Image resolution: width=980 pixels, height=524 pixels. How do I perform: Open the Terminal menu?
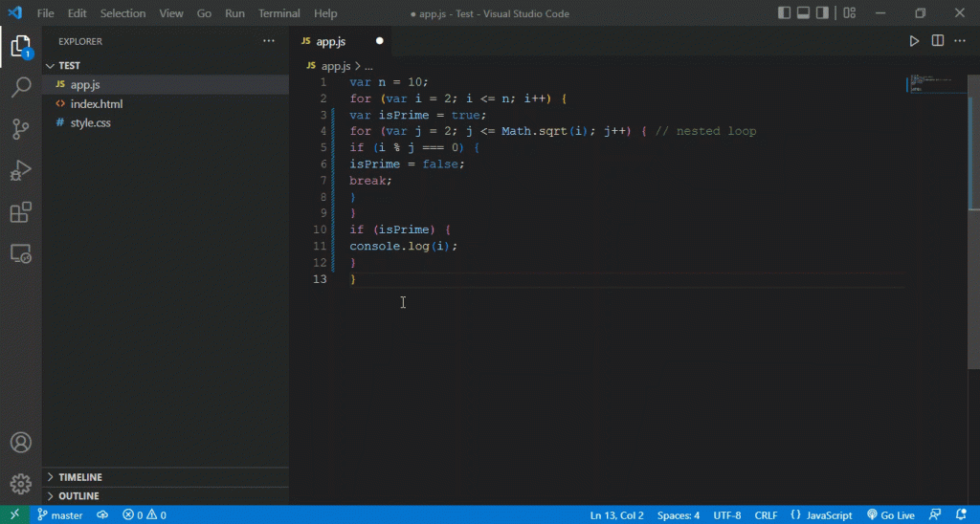279,13
